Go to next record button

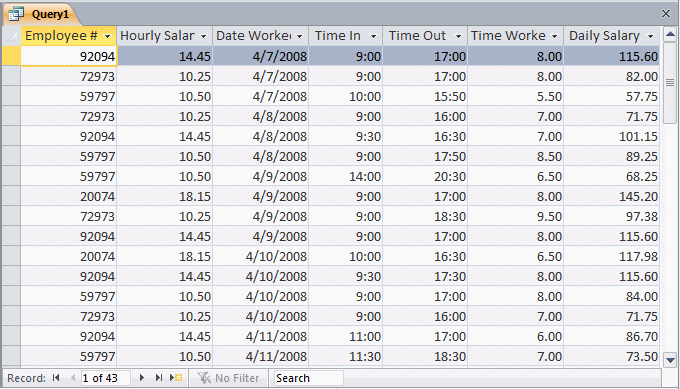(141, 378)
